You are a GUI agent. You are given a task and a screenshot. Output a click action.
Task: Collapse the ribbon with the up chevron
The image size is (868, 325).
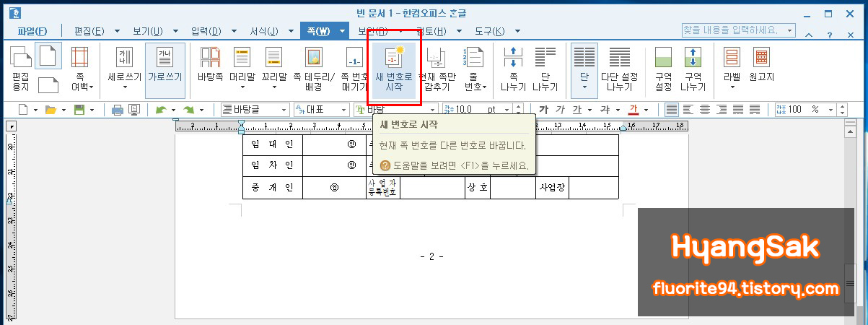(x=810, y=34)
